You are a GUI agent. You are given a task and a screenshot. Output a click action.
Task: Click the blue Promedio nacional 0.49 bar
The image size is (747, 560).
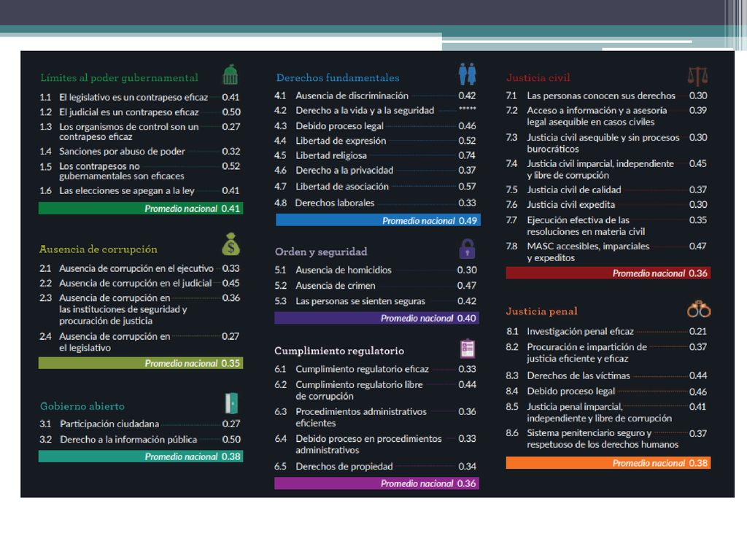[378, 220]
